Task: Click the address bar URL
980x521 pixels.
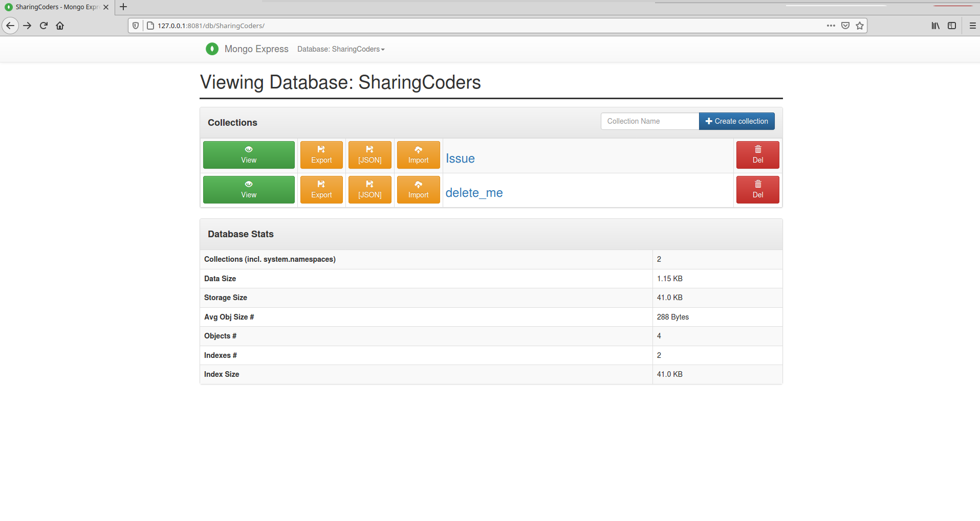Action: [x=211, y=26]
